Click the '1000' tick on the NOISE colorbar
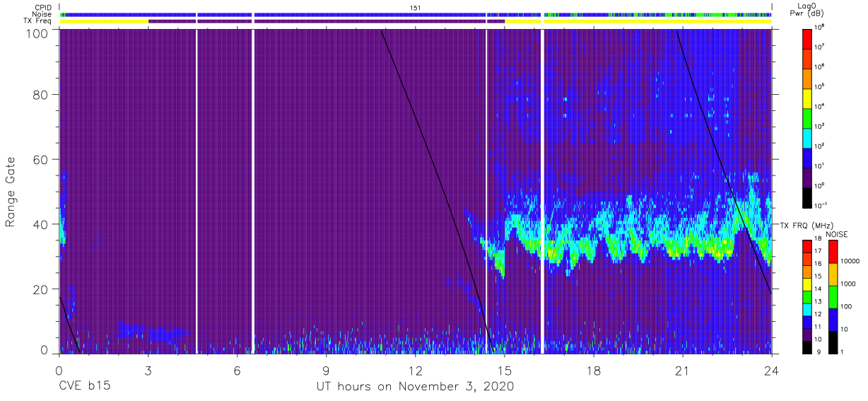Image resolution: width=868 pixels, height=401 pixels. (848, 285)
